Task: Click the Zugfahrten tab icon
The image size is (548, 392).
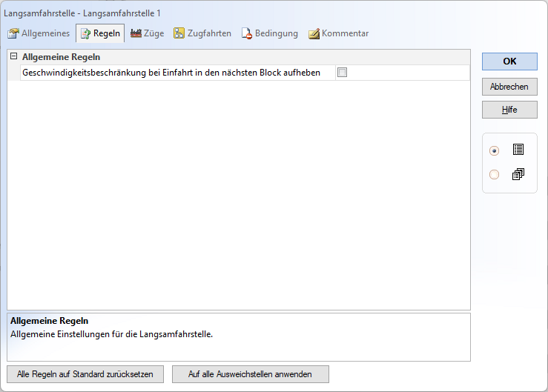Action: [x=179, y=33]
